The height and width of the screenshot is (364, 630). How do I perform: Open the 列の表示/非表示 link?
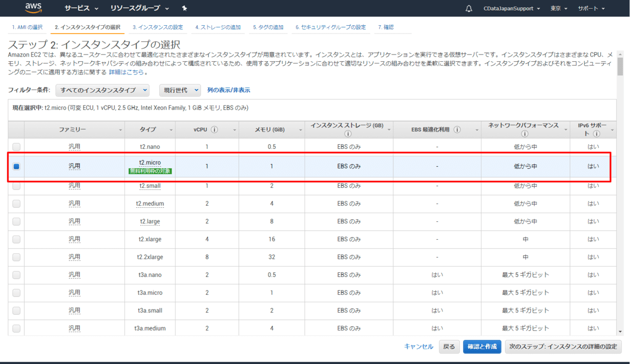pyautogui.click(x=228, y=90)
